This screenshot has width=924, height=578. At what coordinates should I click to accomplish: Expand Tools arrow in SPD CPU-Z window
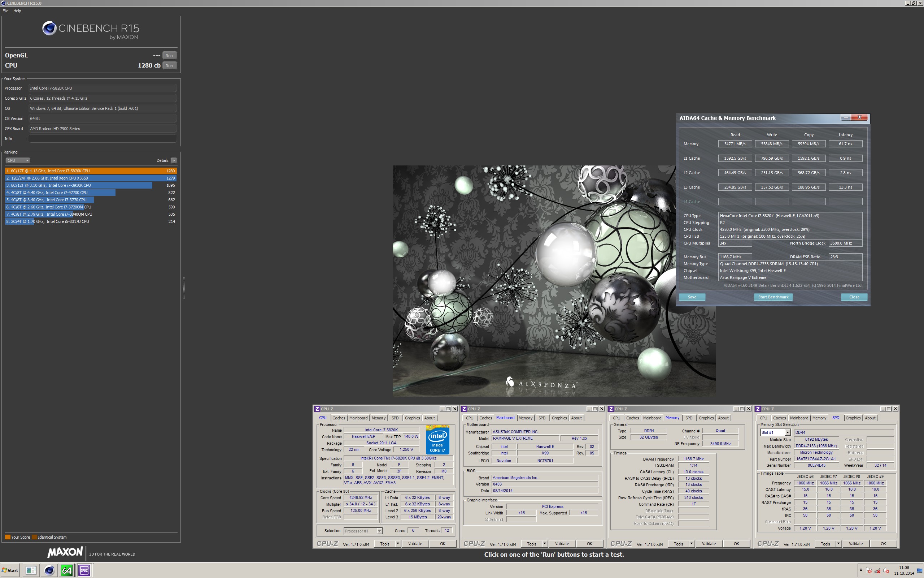coord(838,544)
